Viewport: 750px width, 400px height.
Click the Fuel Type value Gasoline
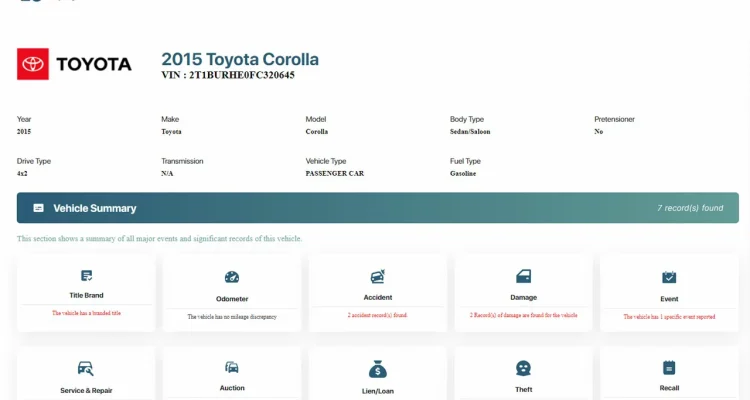[x=463, y=174]
